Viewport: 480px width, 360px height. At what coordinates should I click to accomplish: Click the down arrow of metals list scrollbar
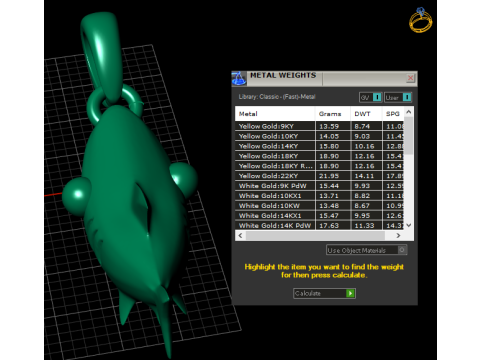409,225
